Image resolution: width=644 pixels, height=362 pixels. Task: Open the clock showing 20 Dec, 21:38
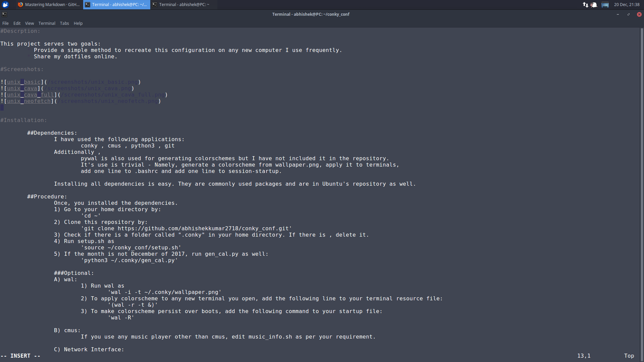click(627, 5)
